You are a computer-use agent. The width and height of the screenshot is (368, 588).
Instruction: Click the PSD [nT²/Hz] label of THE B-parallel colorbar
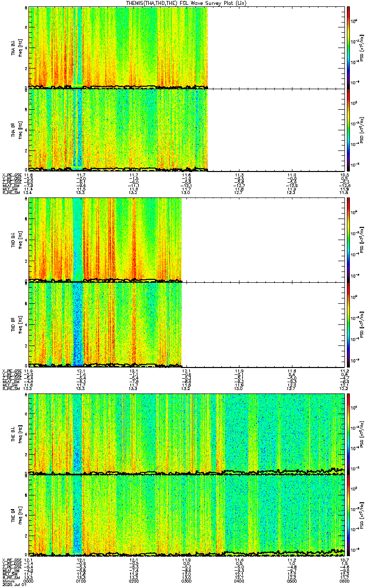click(x=362, y=515)
